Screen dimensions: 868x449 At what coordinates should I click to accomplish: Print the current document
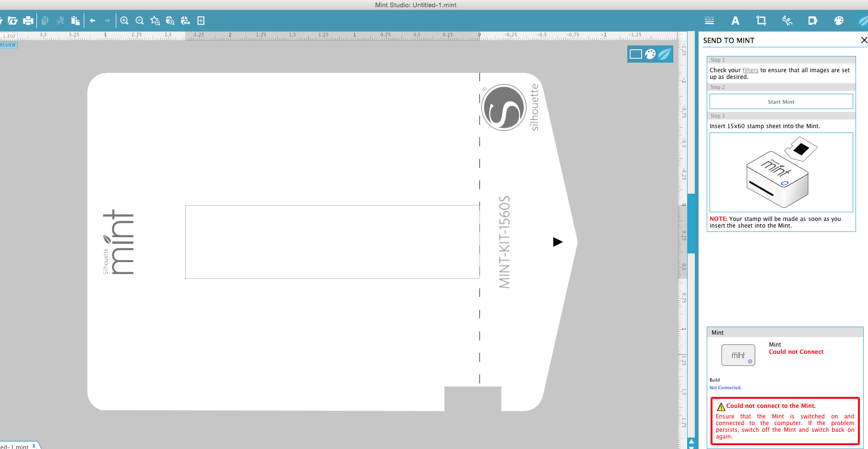click(x=28, y=21)
